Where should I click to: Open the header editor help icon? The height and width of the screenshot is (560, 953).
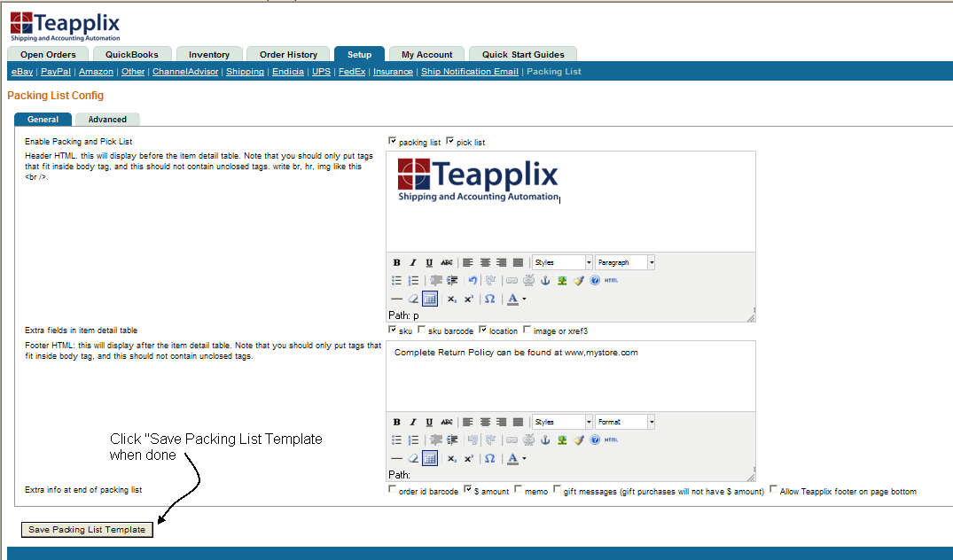point(595,281)
